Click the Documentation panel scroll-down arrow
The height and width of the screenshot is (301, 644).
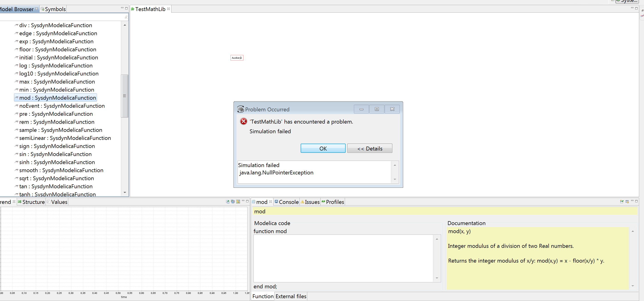pos(633,286)
